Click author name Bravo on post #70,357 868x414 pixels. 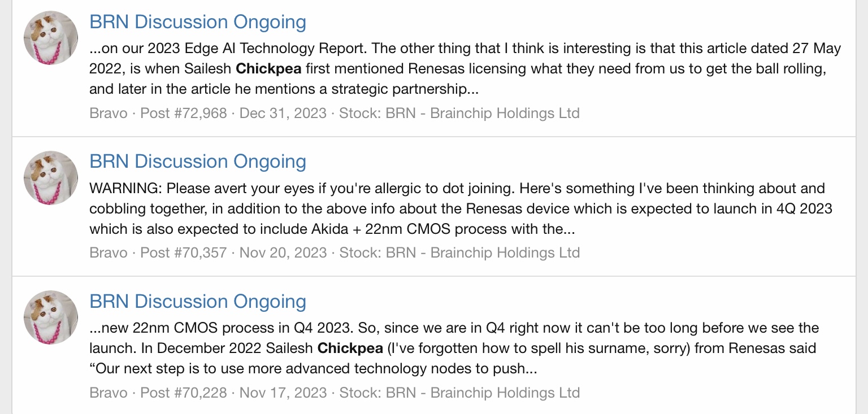[x=108, y=252]
